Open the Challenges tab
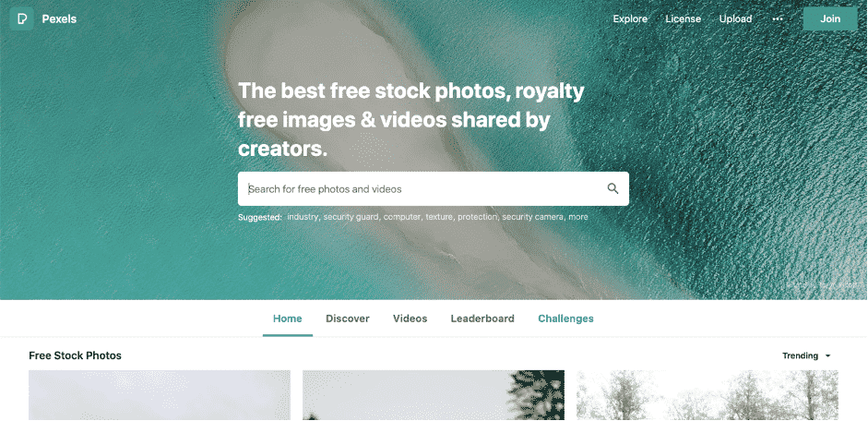Image resolution: width=868 pixels, height=421 pixels. [565, 319]
